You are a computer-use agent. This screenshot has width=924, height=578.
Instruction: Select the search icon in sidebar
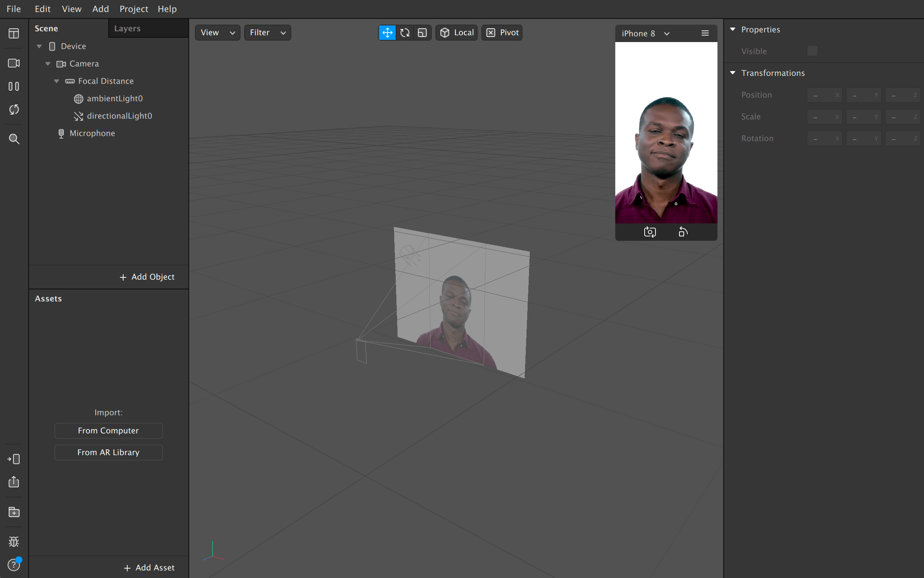coord(13,139)
